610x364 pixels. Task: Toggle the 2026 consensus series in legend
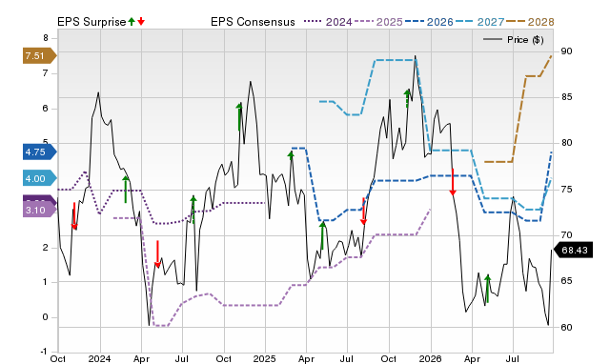point(429,22)
